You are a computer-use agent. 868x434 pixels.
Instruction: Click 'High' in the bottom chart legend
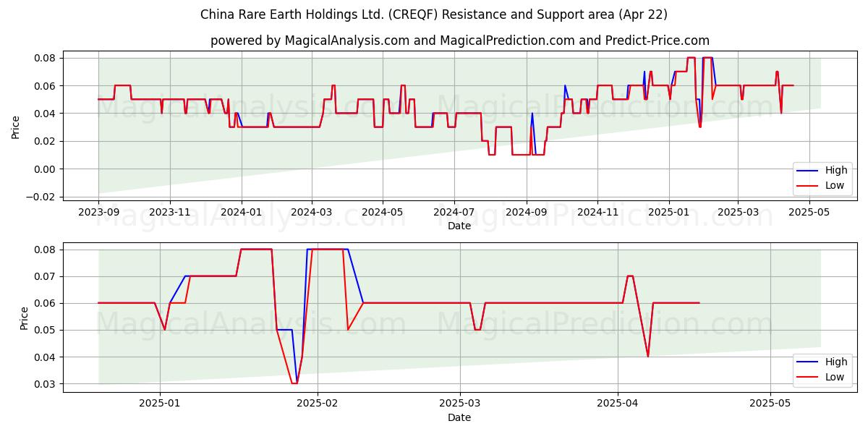click(835, 362)
